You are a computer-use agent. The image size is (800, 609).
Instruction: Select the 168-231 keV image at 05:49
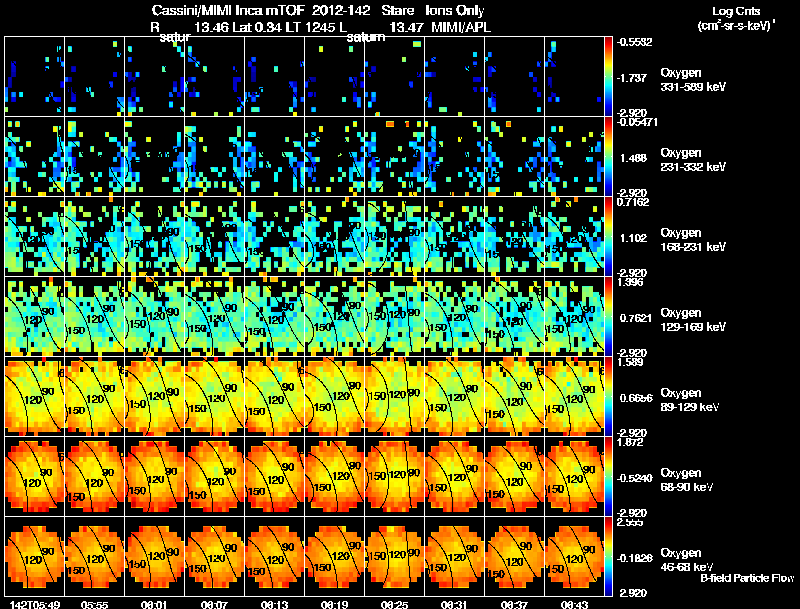point(35,236)
